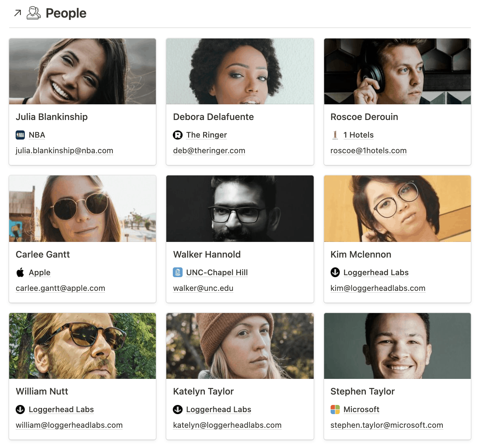The image size is (478, 448).
Task: Email stephen.taylor@microsoft.com
Action: pos(387,425)
